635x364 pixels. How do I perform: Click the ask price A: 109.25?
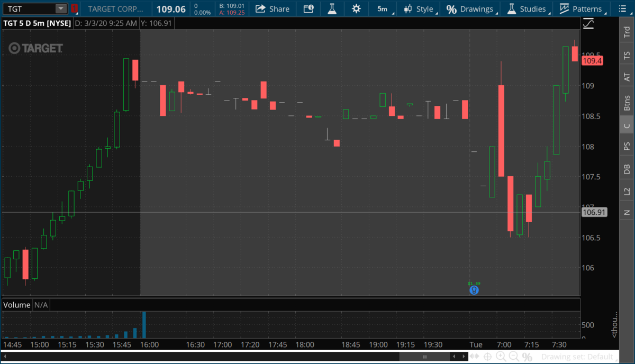232,12
